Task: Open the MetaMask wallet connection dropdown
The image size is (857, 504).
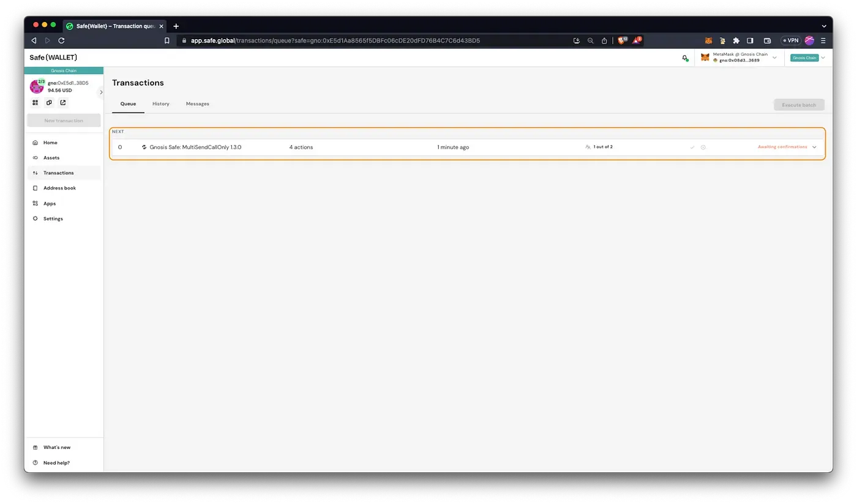Action: pos(739,57)
